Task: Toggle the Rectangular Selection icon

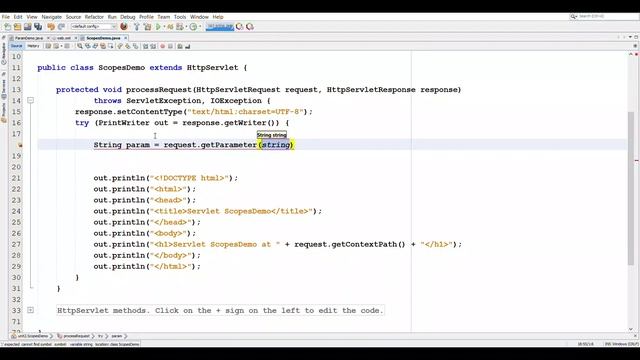Action: 110,46
